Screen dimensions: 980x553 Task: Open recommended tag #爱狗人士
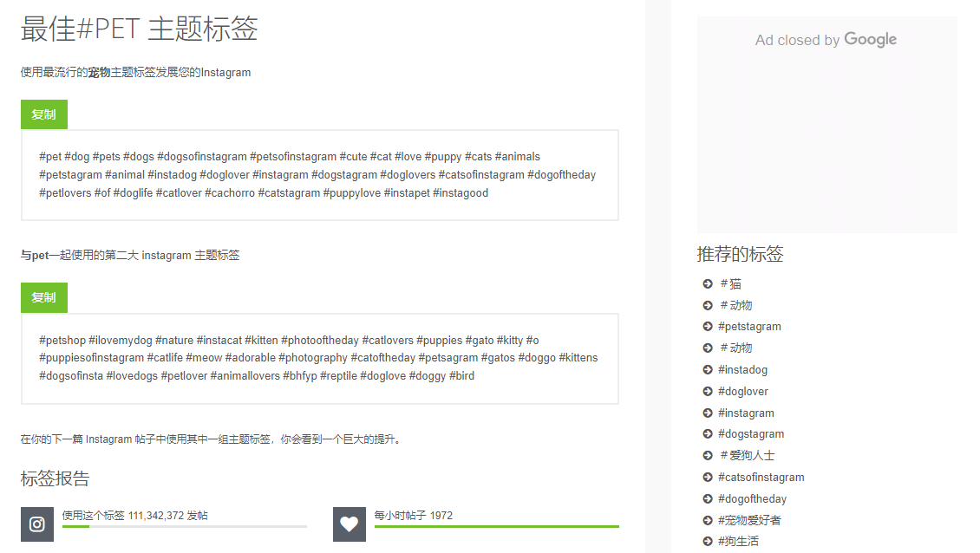(x=747, y=456)
